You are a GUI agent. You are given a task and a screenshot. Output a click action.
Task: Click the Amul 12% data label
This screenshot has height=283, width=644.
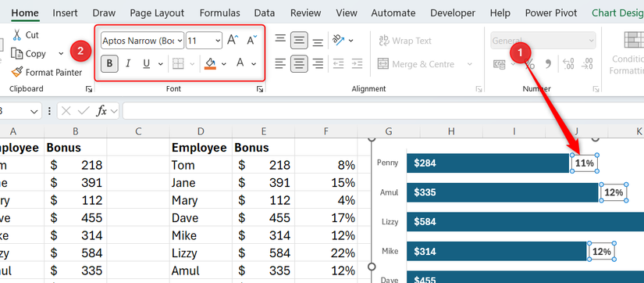(614, 192)
